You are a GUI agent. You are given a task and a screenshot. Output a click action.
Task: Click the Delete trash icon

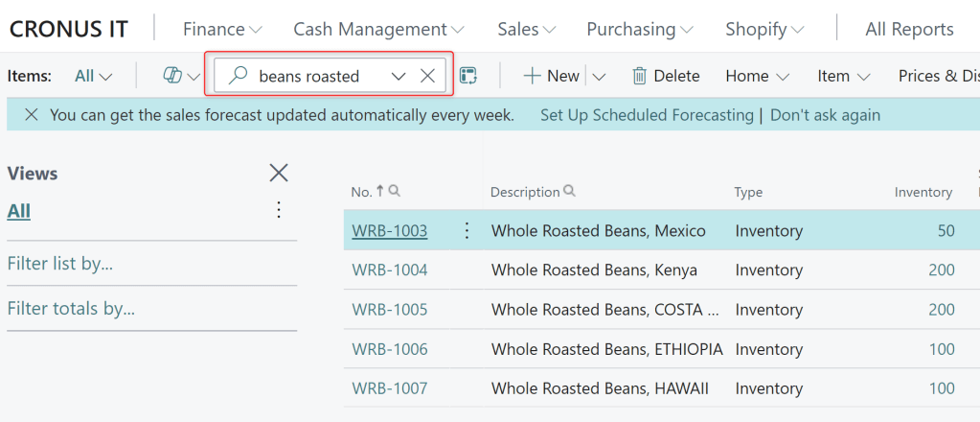639,76
